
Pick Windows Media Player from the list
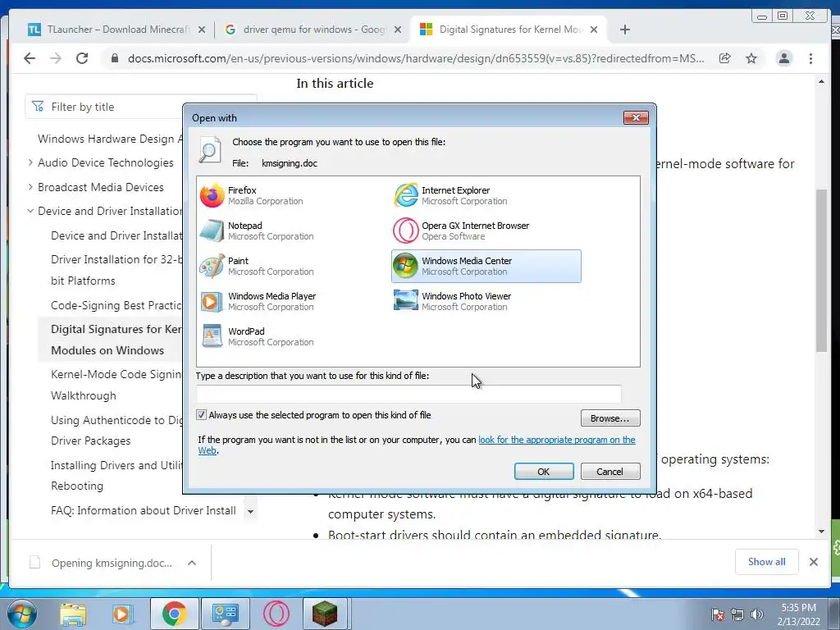point(258,301)
